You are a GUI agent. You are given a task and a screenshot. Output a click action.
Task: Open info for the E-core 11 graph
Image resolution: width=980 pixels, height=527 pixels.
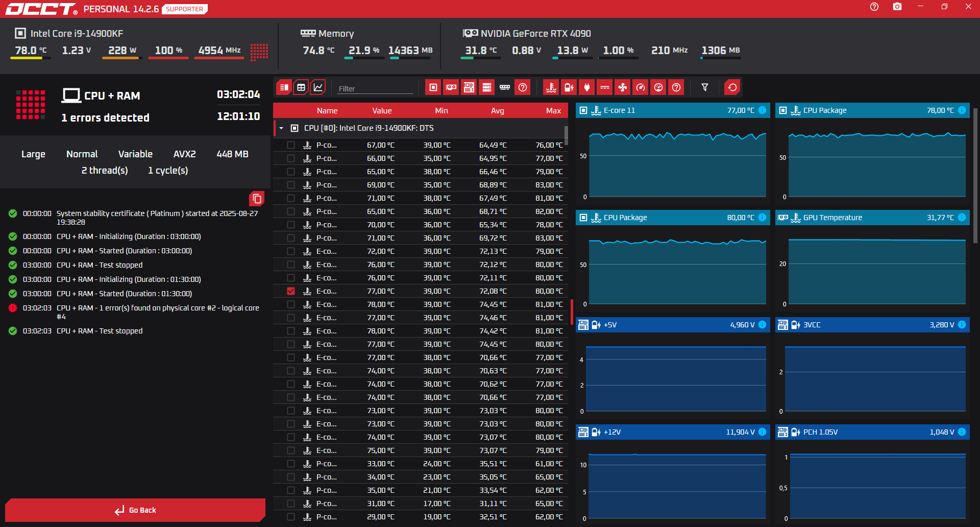[x=762, y=110]
